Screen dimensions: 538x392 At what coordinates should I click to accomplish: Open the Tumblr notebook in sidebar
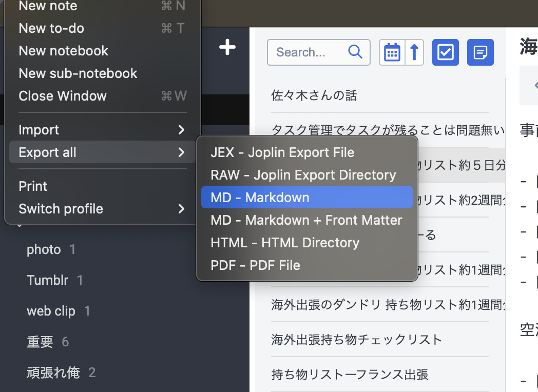coord(47,281)
